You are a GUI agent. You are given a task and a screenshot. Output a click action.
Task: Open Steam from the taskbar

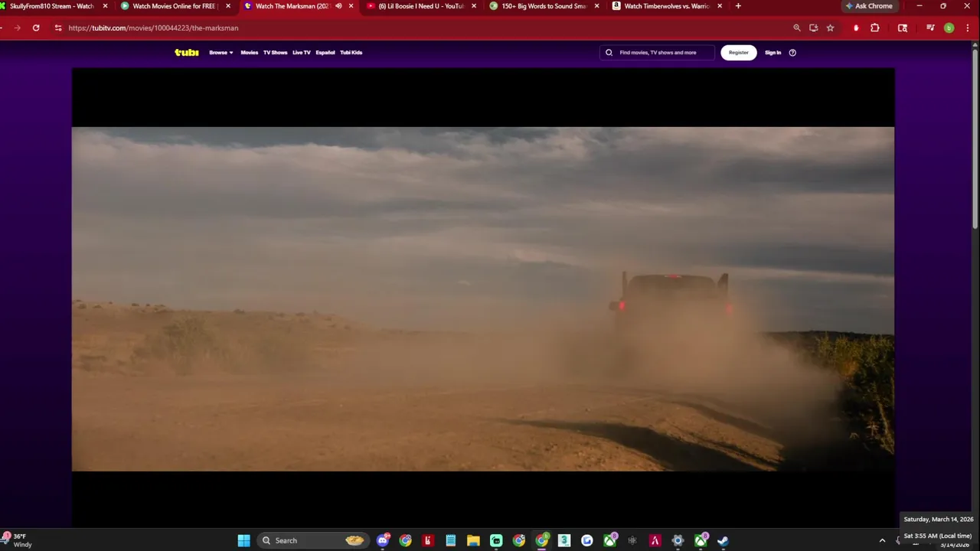(723, 540)
